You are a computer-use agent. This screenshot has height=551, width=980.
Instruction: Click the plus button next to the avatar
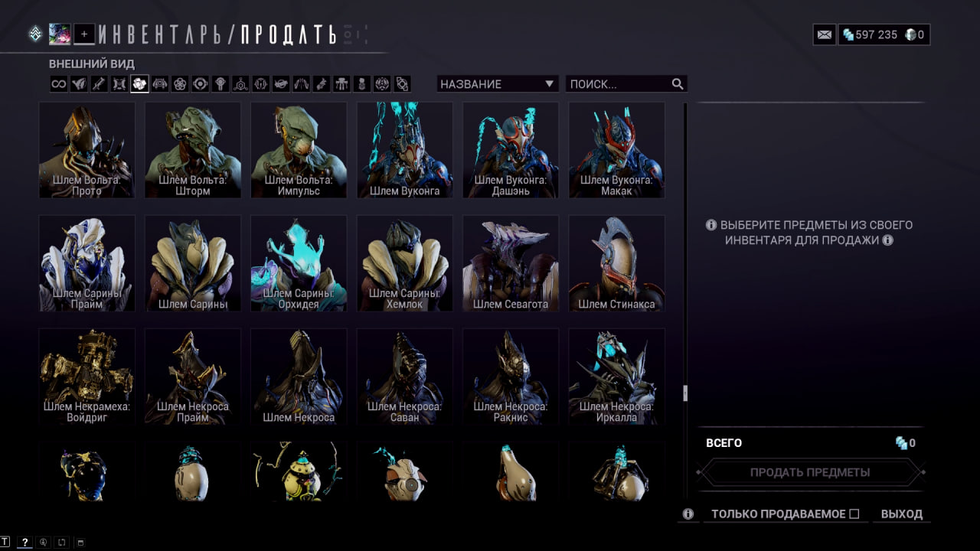coord(84,34)
